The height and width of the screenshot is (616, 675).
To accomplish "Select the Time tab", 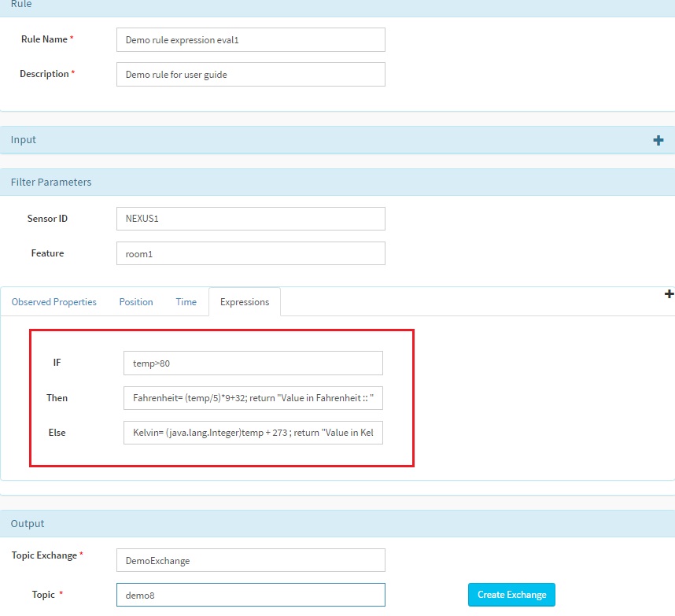I will coord(186,302).
